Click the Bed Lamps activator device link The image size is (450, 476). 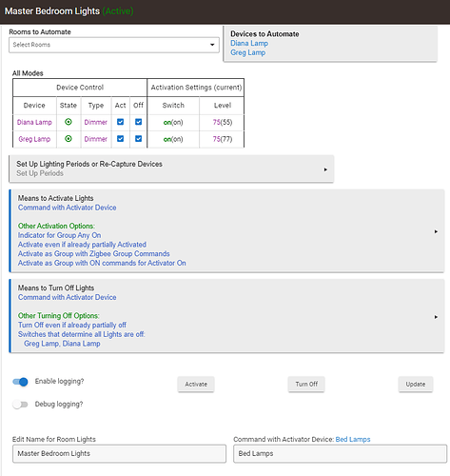353,439
